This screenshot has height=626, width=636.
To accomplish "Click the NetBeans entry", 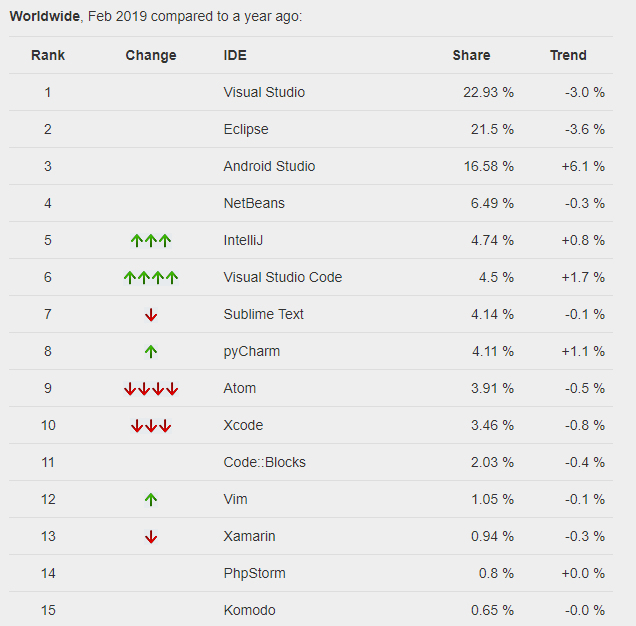I will (x=254, y=203).
